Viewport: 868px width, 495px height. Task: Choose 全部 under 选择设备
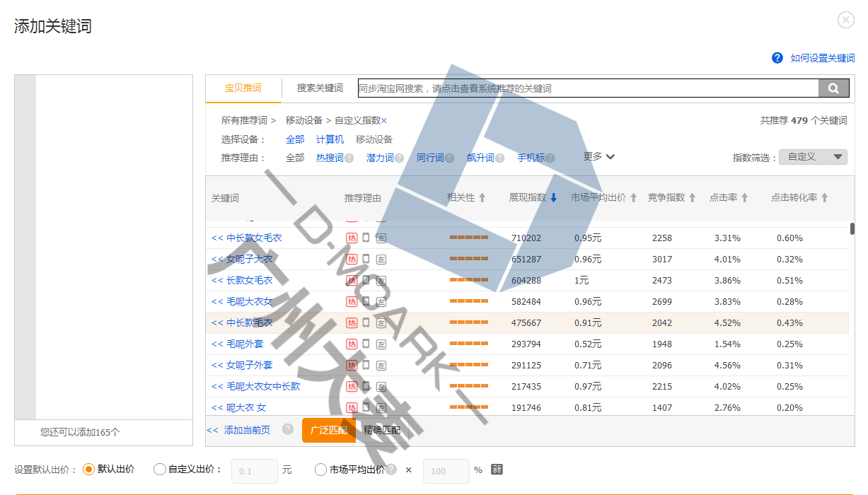[x=295, y=139]
